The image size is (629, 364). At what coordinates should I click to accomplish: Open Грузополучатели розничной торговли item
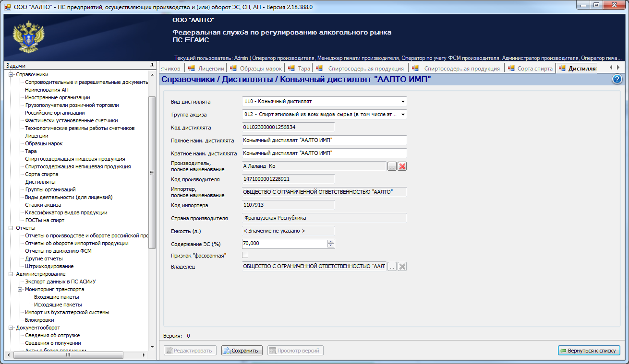(x=72, y=105)
